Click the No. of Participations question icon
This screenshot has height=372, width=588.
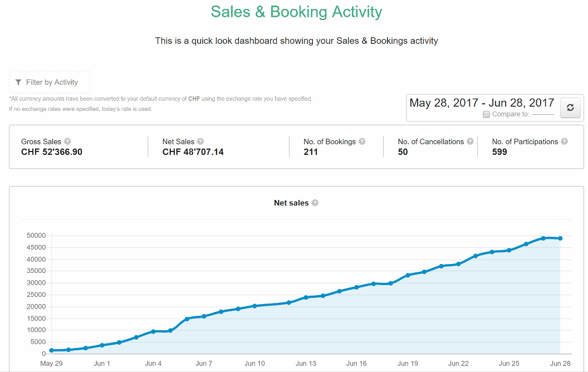564,141
